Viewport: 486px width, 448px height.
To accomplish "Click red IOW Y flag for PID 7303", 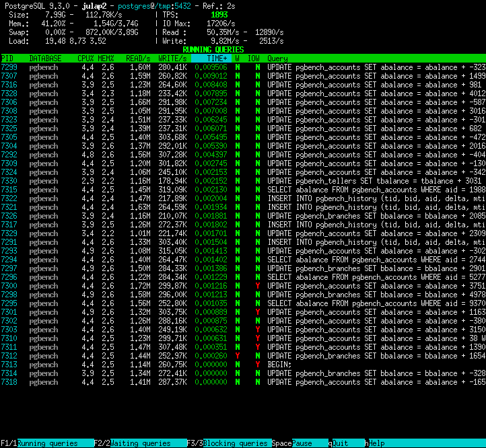I will pyautogui.click(x=258, y=330).
